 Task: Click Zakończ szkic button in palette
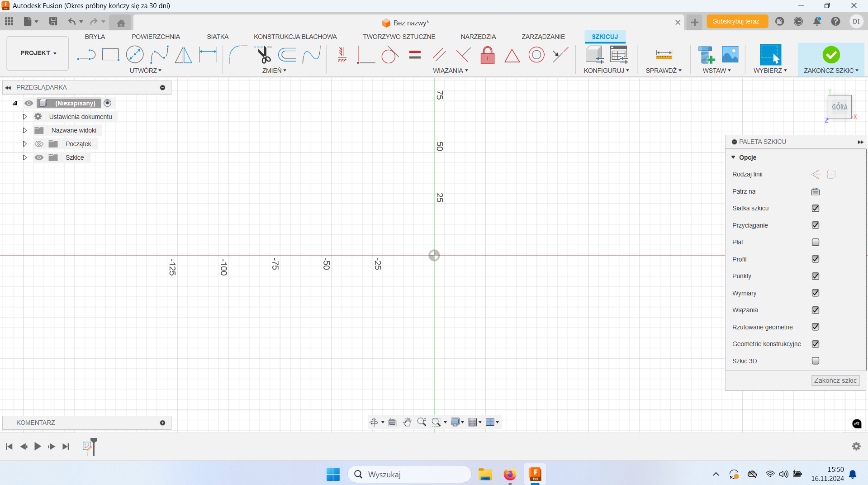click(835, 380)
